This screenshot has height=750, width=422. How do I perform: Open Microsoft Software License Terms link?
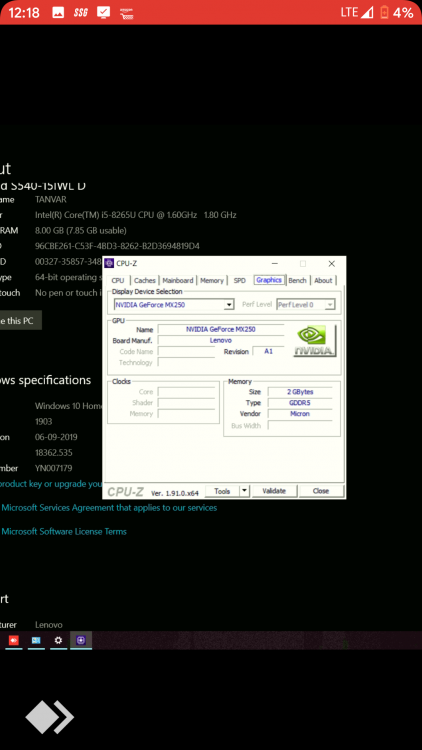coord(64,531)
